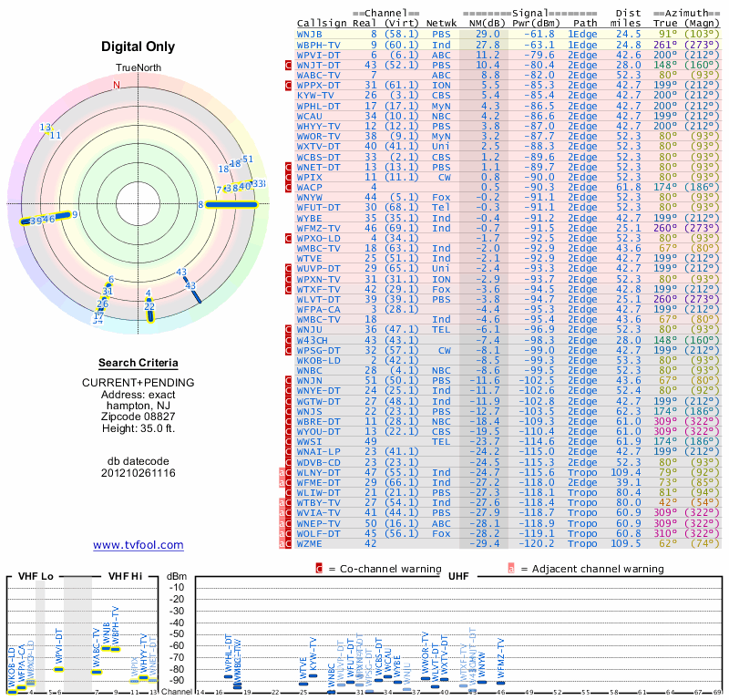Click channel 13 marker on radar plot
729x700 pixels.
pos(46,127)
